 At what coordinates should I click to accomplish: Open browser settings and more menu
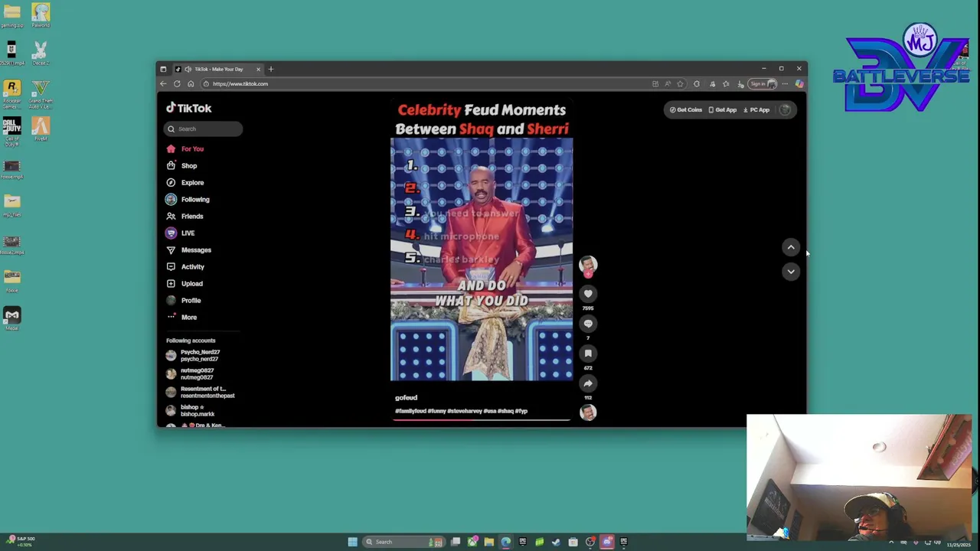pos(785,84)
